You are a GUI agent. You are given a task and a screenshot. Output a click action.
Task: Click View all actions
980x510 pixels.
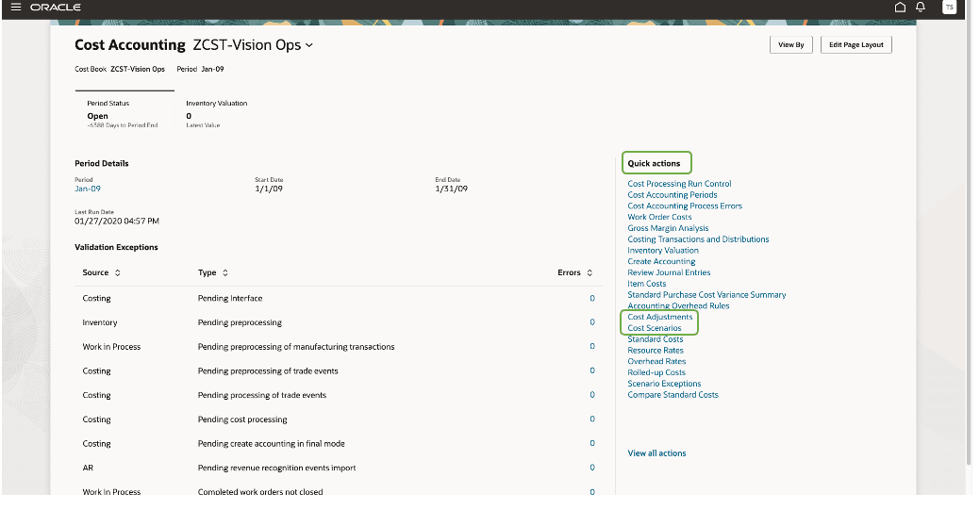tap(656, 453)
